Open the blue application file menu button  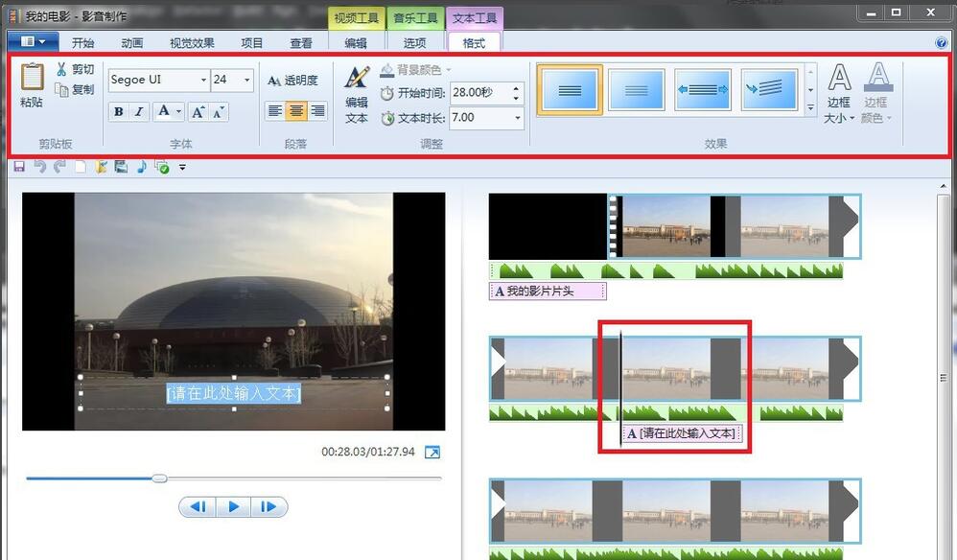(x=33, y=41)
